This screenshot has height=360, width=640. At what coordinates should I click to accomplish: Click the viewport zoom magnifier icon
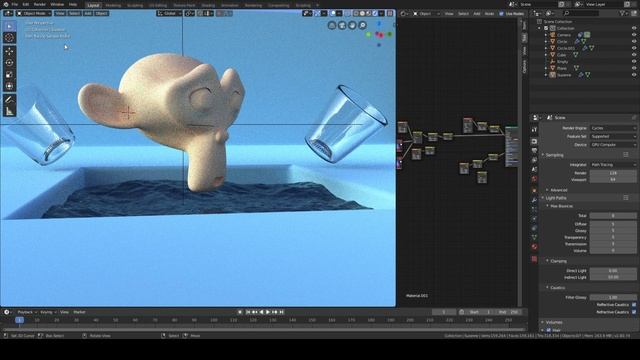pyautogui.click(x=362, y=25)
